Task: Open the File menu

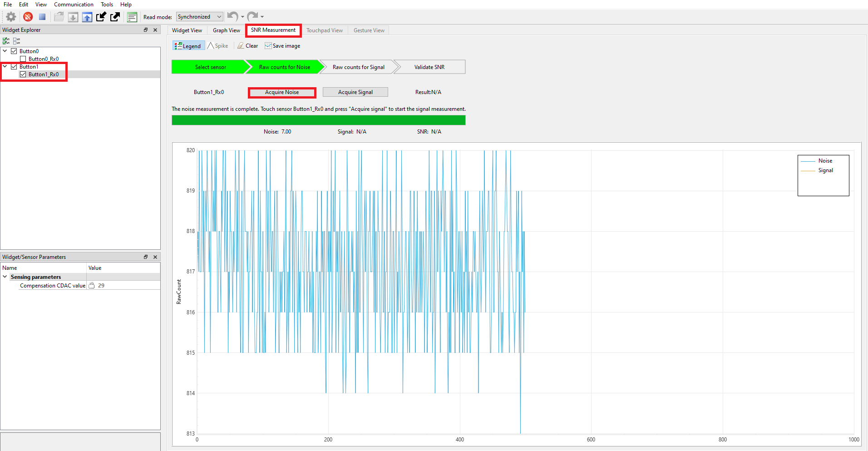Action: (x=8, y=5)
